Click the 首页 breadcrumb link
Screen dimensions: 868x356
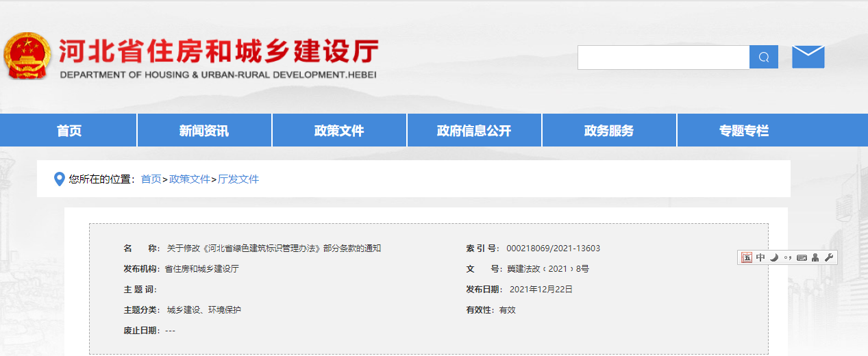(151, 179)
